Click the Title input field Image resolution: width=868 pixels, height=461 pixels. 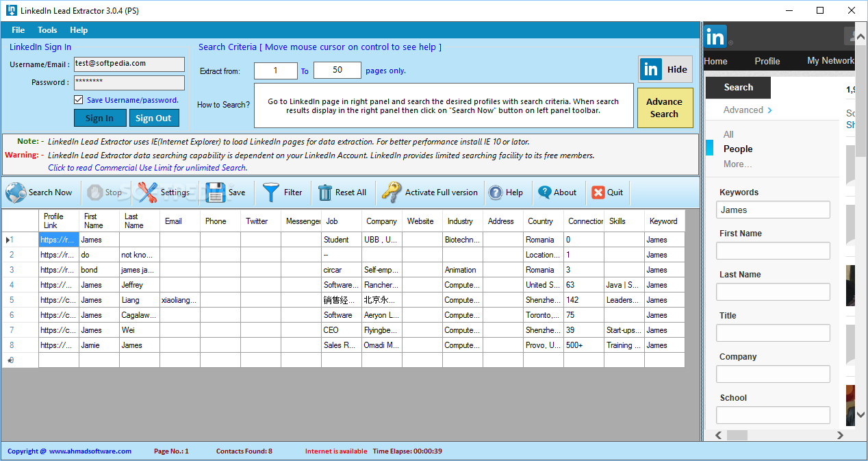click(774, 333)
